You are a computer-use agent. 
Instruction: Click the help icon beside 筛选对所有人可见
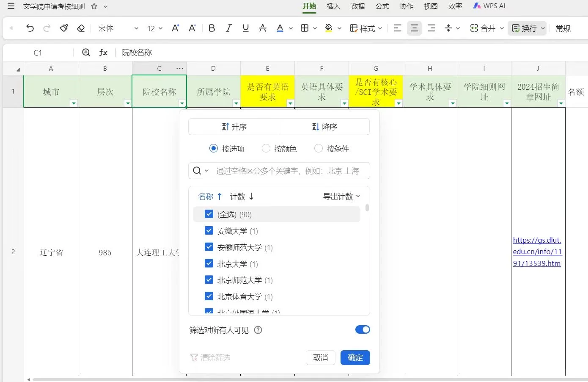click(x=258, y=330)
